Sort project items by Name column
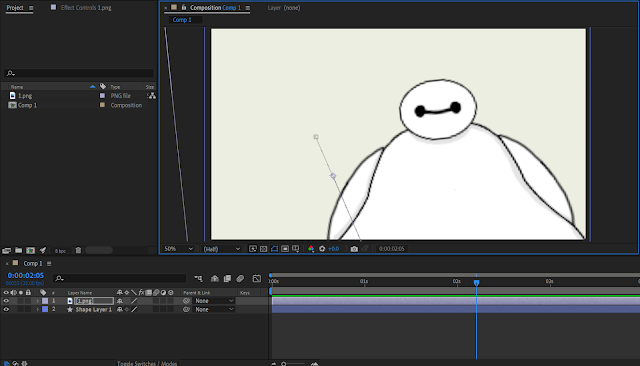The height and width of the screenshot is (366, 640). [x=17, y=87]
